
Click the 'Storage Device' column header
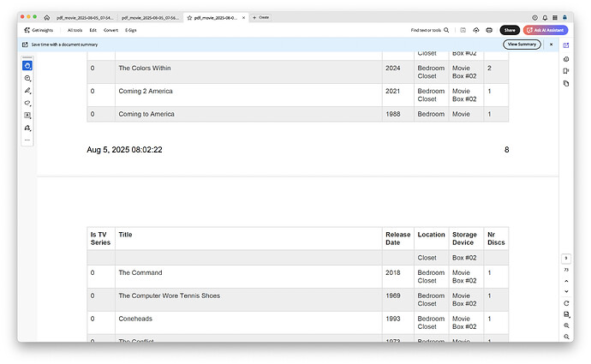click(466, 238)
